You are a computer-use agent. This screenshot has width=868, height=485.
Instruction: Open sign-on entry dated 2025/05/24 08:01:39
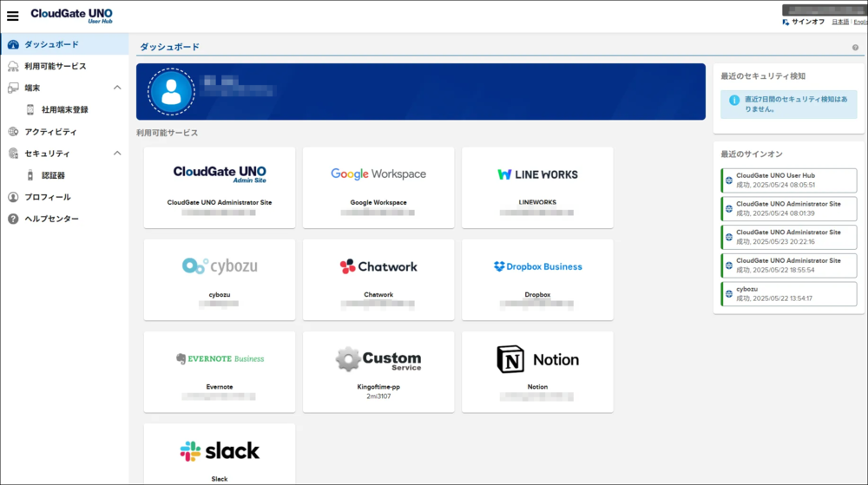[789, 208]
